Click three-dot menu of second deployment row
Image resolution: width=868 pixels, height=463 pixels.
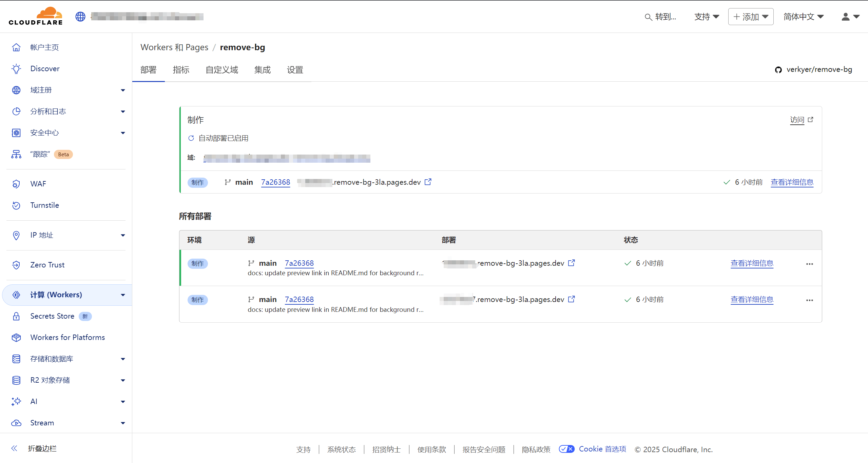[x=810, y=300]
